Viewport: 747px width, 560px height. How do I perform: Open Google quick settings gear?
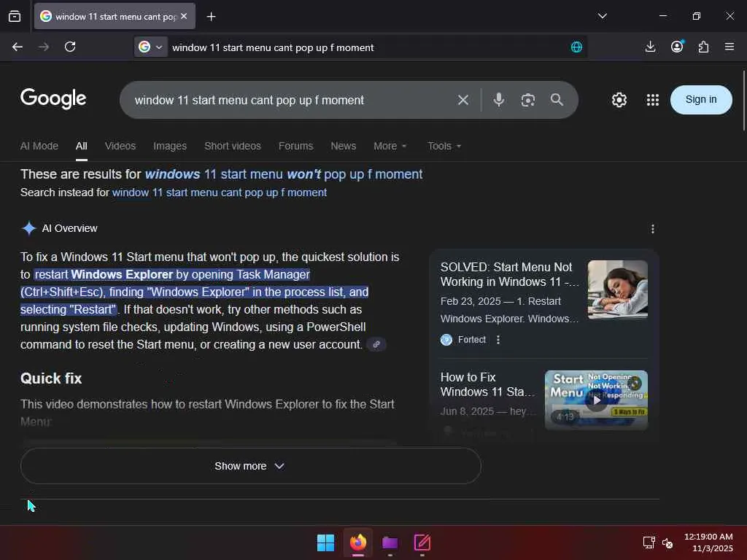[x=619, y=100]
